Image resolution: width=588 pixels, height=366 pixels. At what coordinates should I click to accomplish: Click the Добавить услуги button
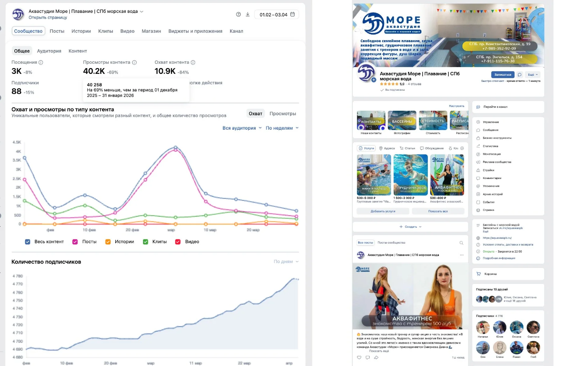pyautogui.click(x=383, y=211)
